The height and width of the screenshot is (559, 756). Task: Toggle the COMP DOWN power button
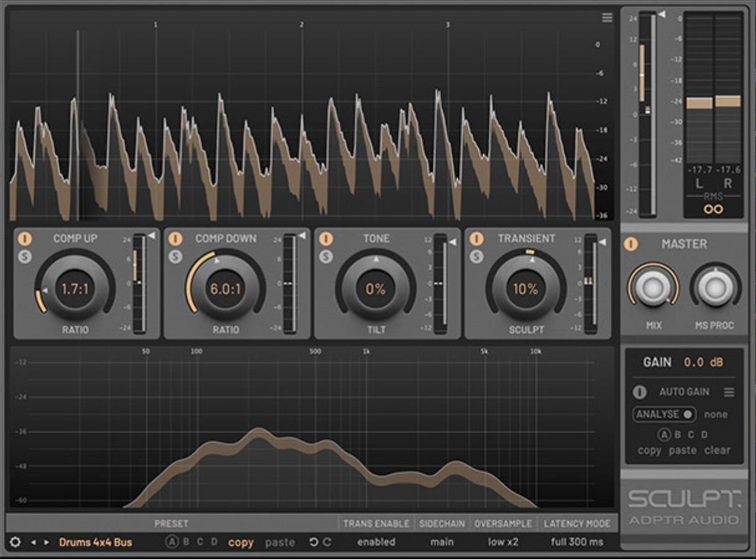(176, 238)
